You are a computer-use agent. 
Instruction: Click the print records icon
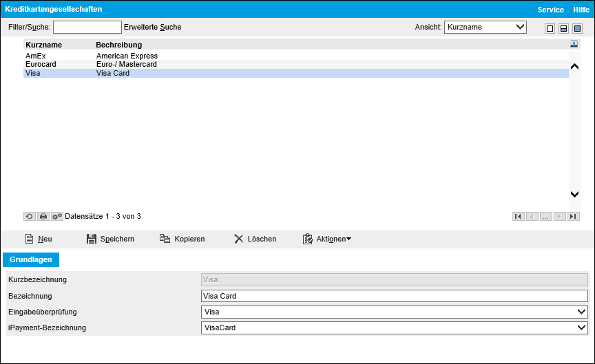pos(43,216)
